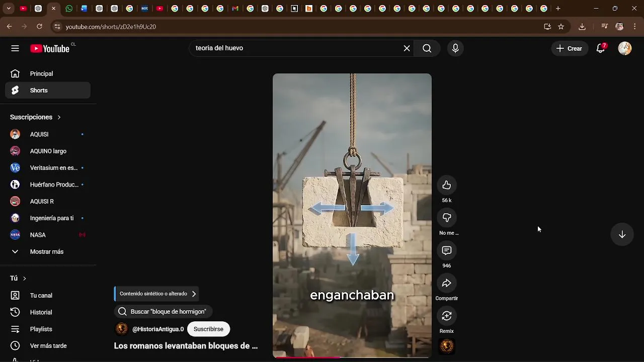Viewport: 644px width, 362px height.
Task: Run the search with the magnifier button
Action: coord(427,48)
